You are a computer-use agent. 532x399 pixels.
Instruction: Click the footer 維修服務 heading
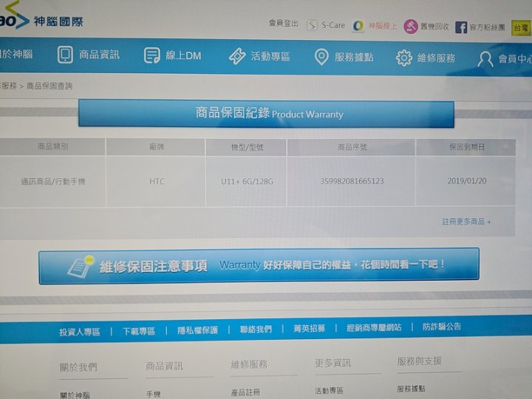click(249, 364)
